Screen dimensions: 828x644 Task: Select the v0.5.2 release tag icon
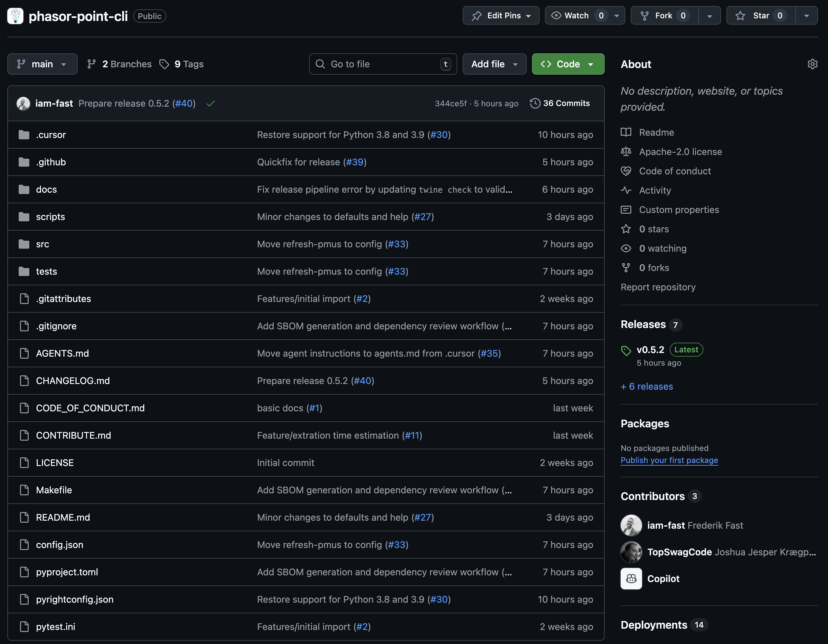coord(626,350)
